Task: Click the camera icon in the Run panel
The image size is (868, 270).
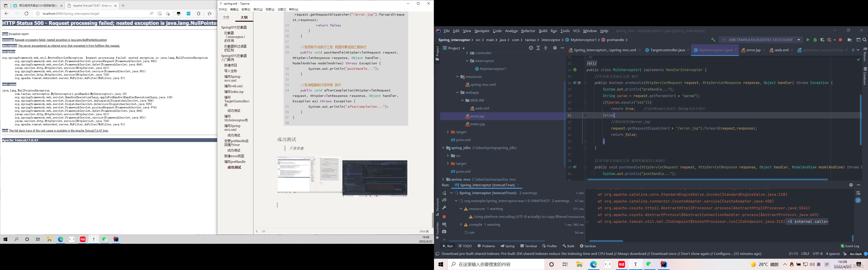Action: [444, 232]
